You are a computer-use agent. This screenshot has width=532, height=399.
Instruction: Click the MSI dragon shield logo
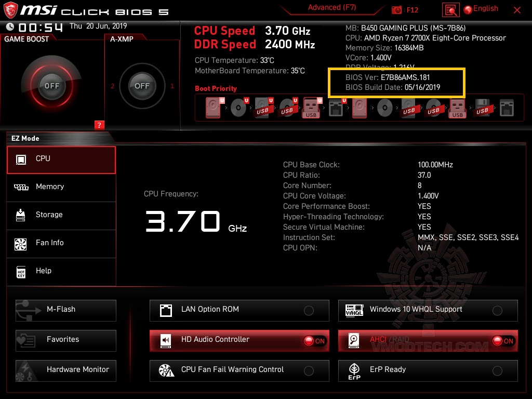[10, 10]
